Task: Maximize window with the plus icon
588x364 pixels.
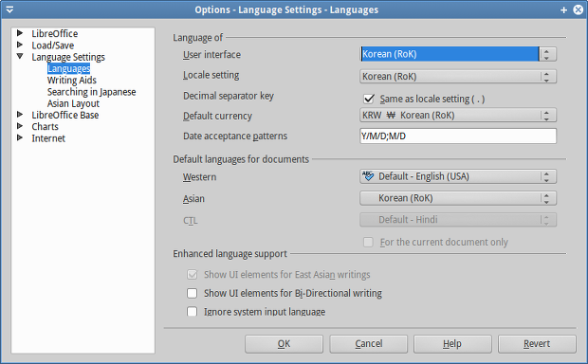Action: click(563, 10)
